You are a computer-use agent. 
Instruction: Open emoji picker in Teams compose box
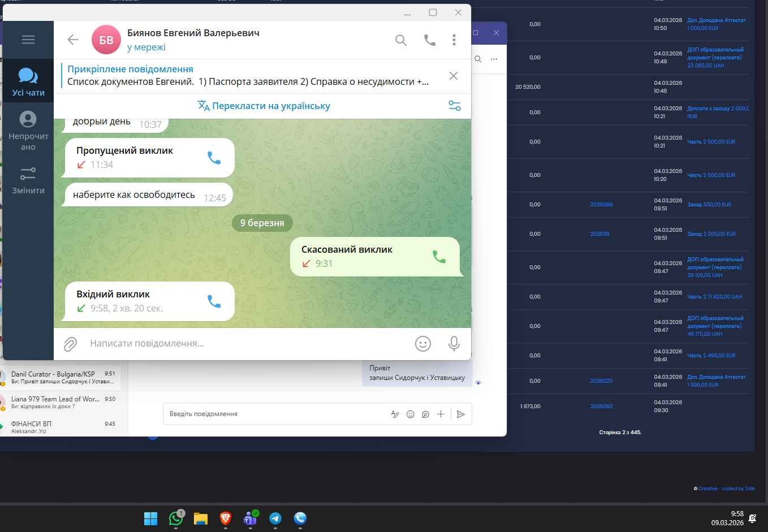tap(411, 414)
